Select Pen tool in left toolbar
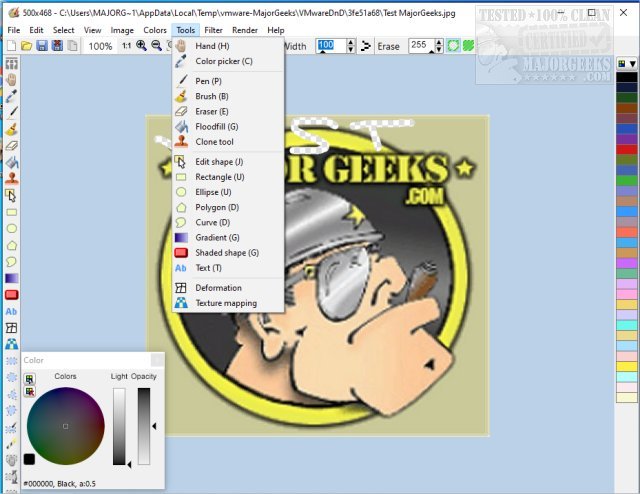Screen dimensions: 640x494 coord(11,112)
